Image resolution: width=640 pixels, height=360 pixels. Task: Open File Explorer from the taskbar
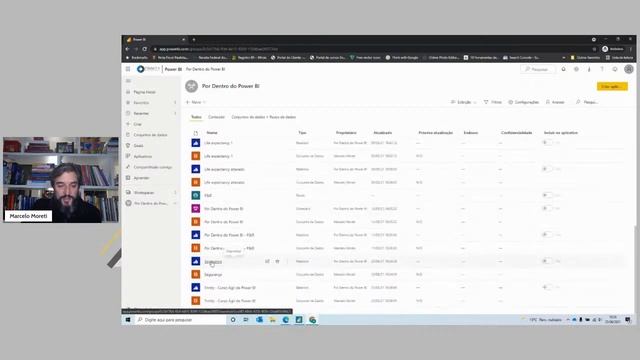272,320
